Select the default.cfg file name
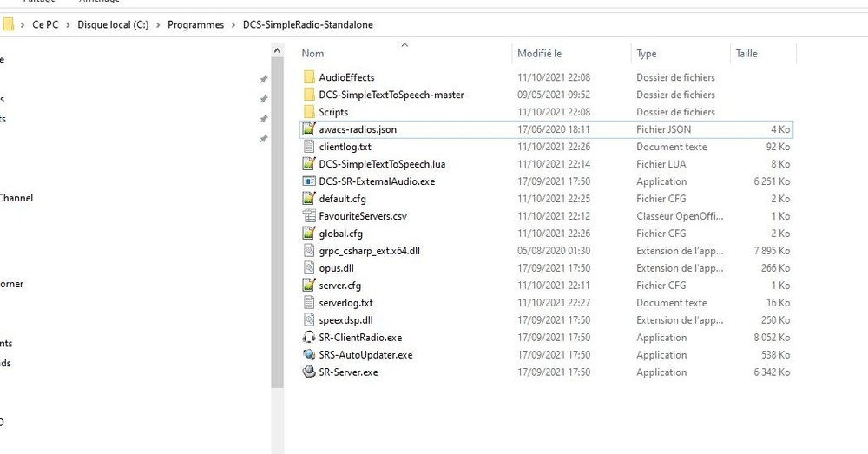The width and height of the screenshot is (868, 454). [x=342, y=199]
